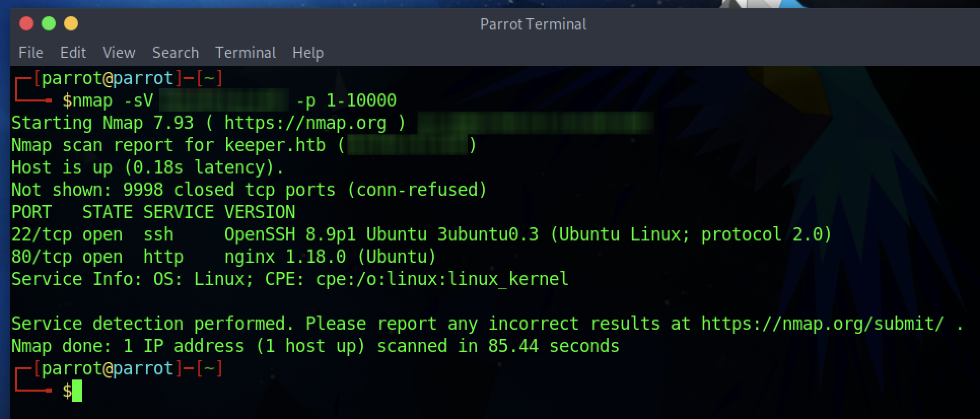
Task: Click the PORT STATE SERVICE VERSION header
Action: [153, 212]
